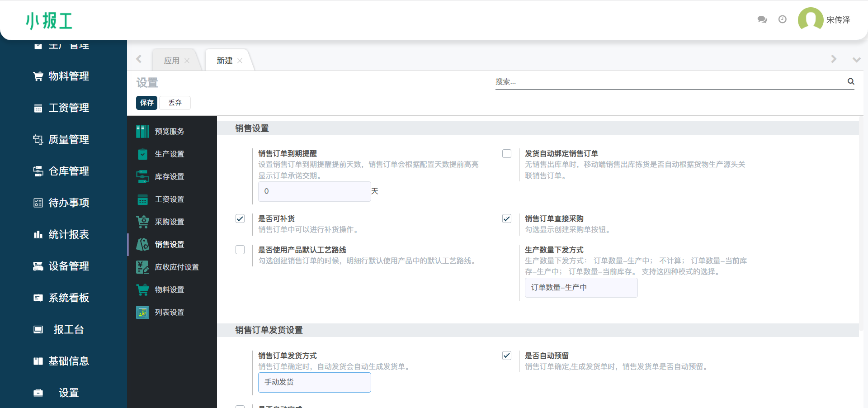Screen dimensions: 868x408
Task: Open 列表设置 section
Action: coord(169,312)
